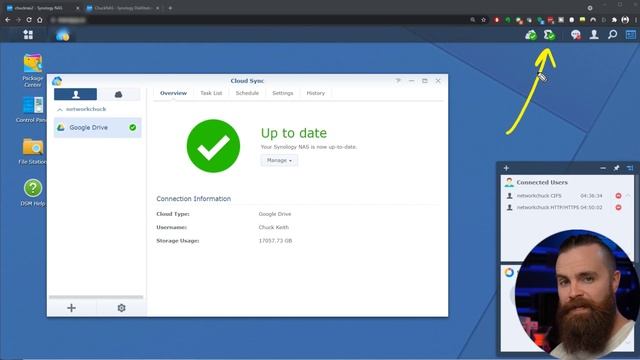
Task: Kick the networkchuck CIFS connected user
Action: (x=618, y=196)
